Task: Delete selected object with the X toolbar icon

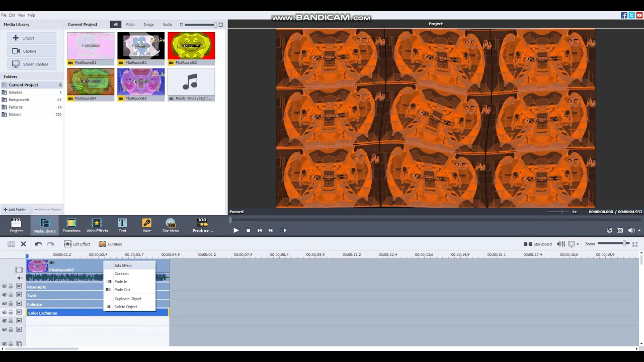Action: point(23,244)
